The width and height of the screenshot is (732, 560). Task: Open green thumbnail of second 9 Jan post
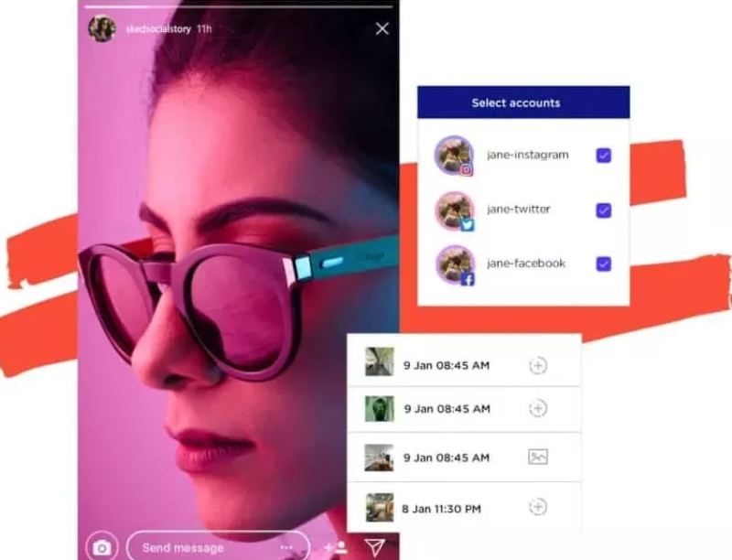pos(379,409)
